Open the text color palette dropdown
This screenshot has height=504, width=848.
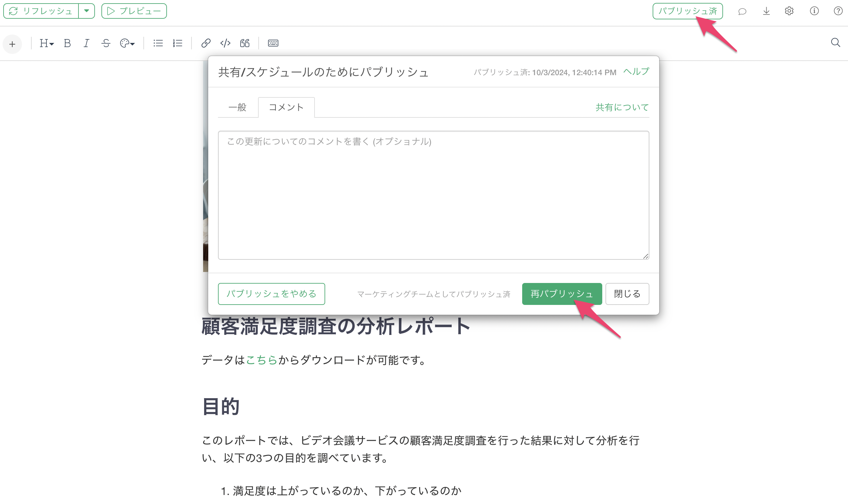tap(128, 43)
